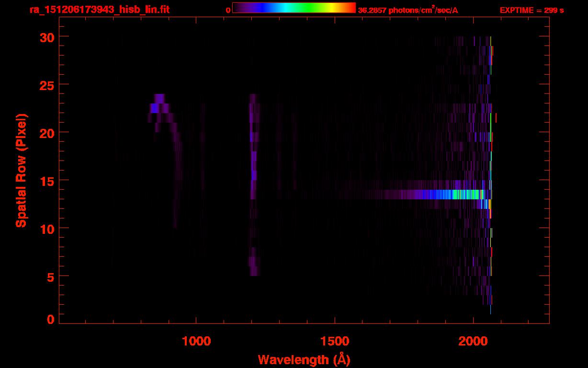This screenshot has width=588, height=368.
Task: Click the x-axis tick label 2000
Action: pos(473,341)
